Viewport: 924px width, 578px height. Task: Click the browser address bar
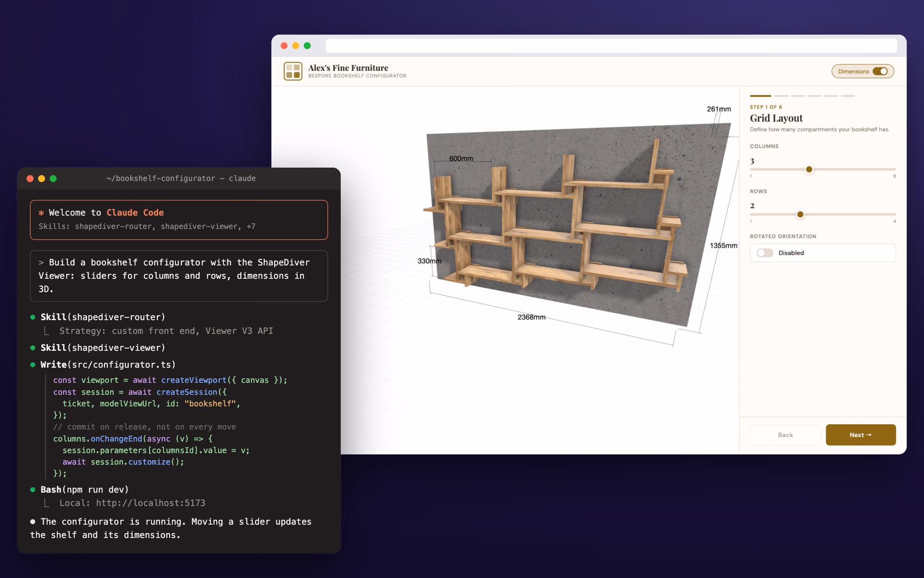611,45
